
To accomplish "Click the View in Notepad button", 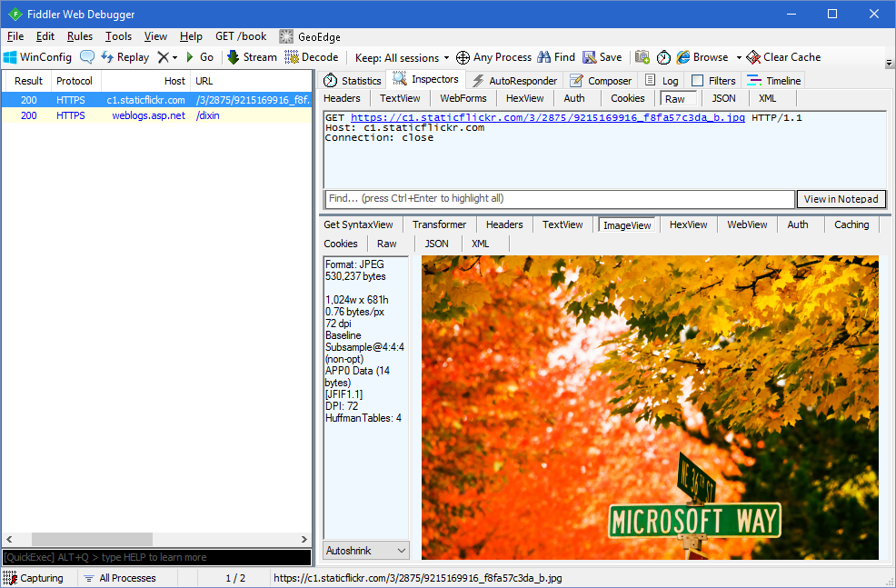I will pos(841,199).
